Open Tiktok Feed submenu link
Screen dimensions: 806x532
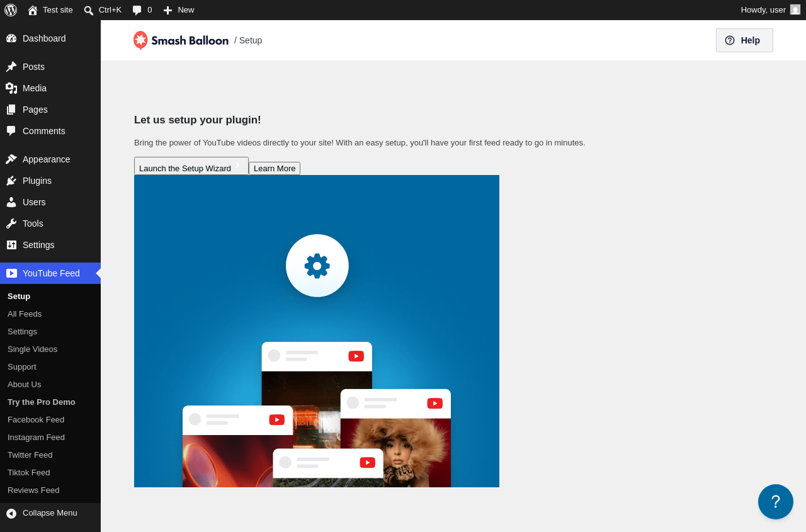[x=50, y=473]
